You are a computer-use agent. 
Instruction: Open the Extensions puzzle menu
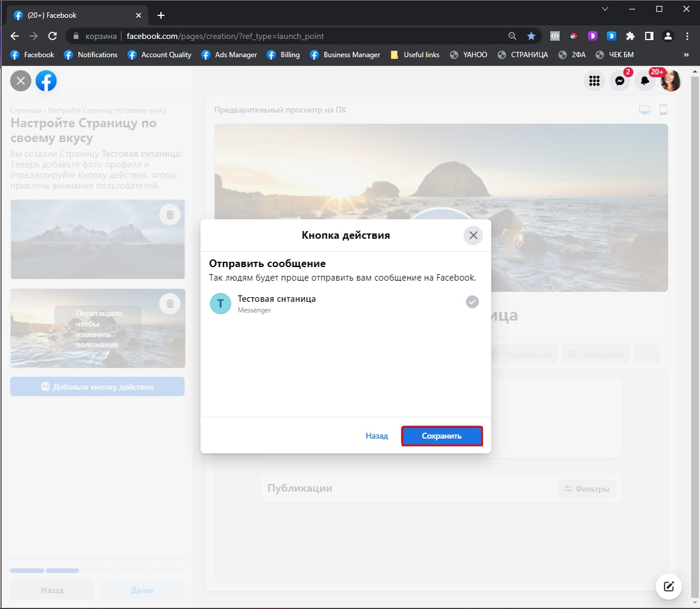coord(630,36)
